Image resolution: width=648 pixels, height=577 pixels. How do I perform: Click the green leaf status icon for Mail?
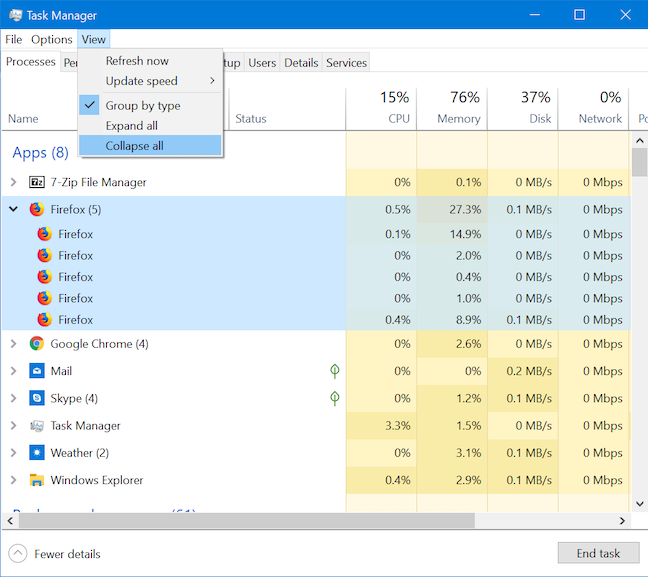(335, 371)
